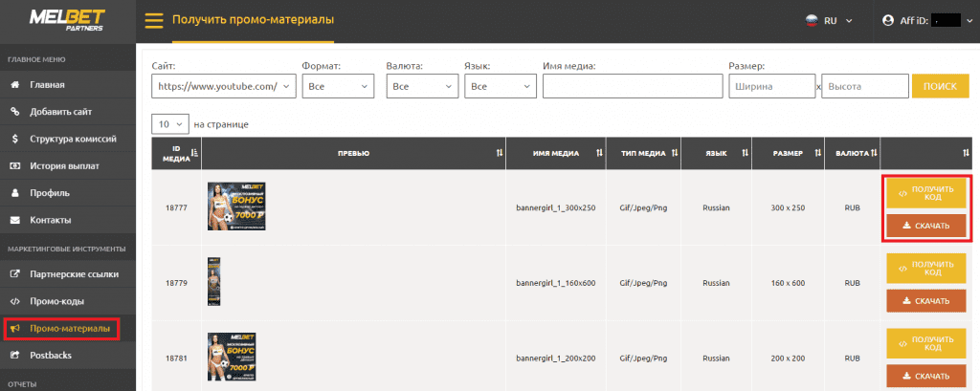Click Скачать for banner 18777

(x=926, y=226)
